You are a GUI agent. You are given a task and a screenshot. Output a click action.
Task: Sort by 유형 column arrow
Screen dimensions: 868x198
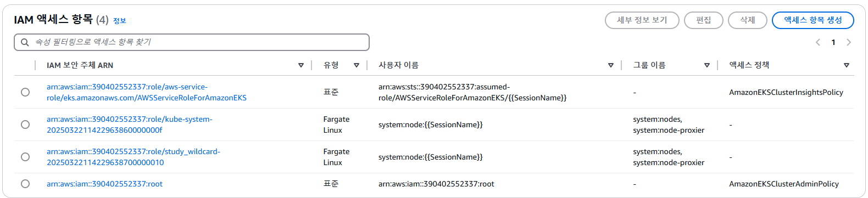[x=357, y=65]
